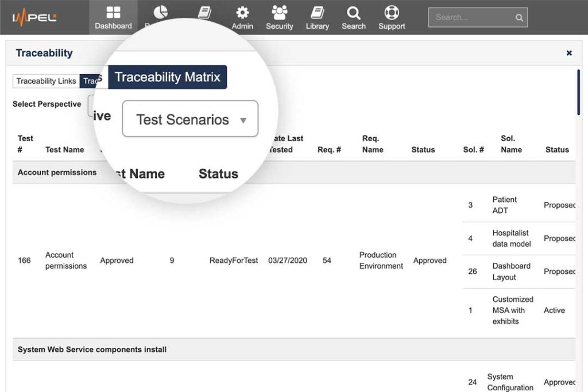Open the Test Scenarios dropdown
This screenshot has height=392, width=588.
(x=189, y=119)
